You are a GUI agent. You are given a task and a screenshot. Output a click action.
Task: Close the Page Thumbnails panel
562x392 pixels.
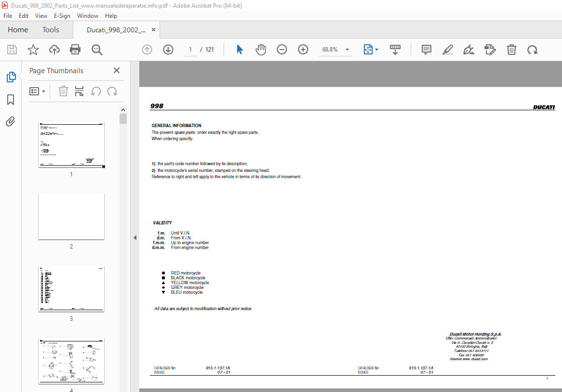116,70
